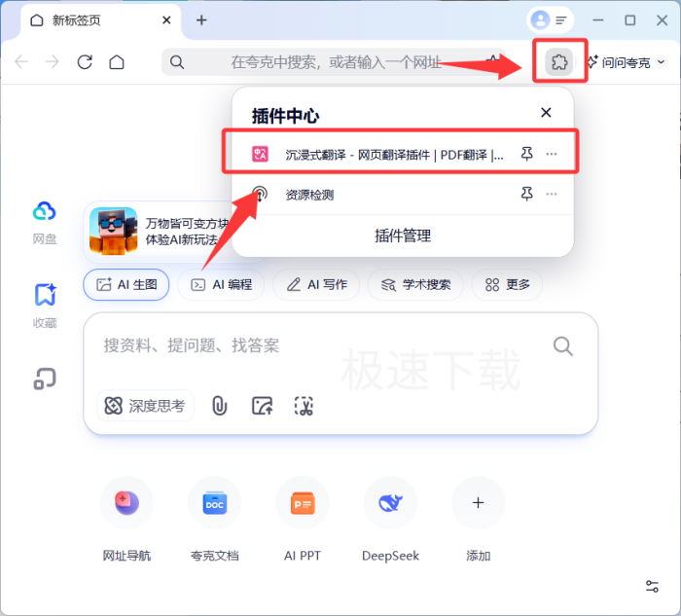This screenshot has width=681, height=616.
Task: Click the 搜资料、提问题、找答案 input field
Action: 321,345
